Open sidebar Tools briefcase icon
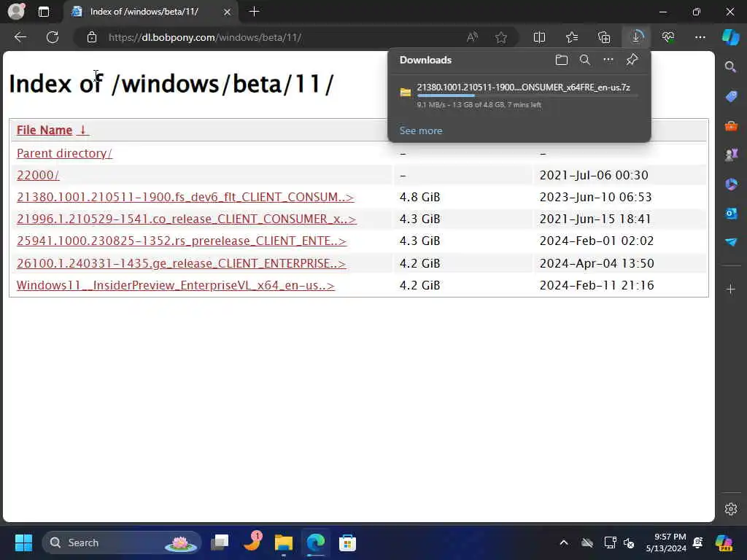Image resolution: width=747 pixels, height=560 pixels. [731, 125]
